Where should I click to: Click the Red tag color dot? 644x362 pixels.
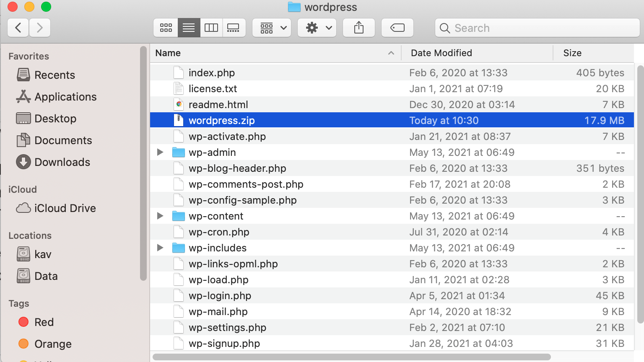23,322
